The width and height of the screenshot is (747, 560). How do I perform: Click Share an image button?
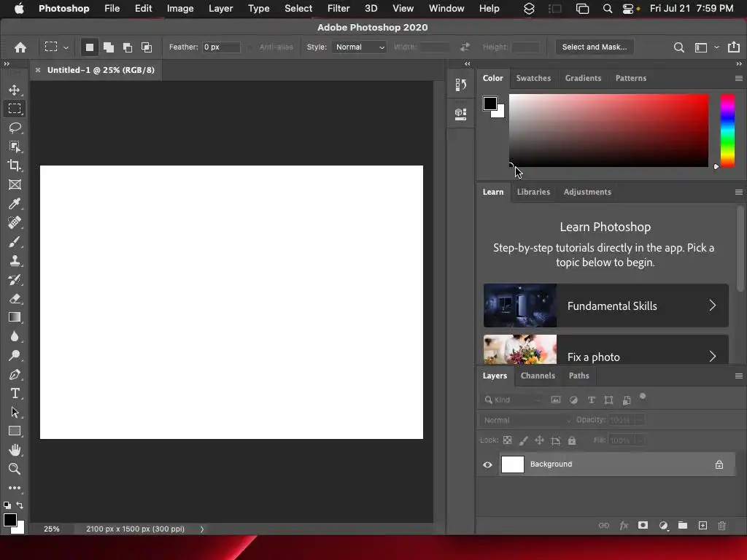(734, 47)
